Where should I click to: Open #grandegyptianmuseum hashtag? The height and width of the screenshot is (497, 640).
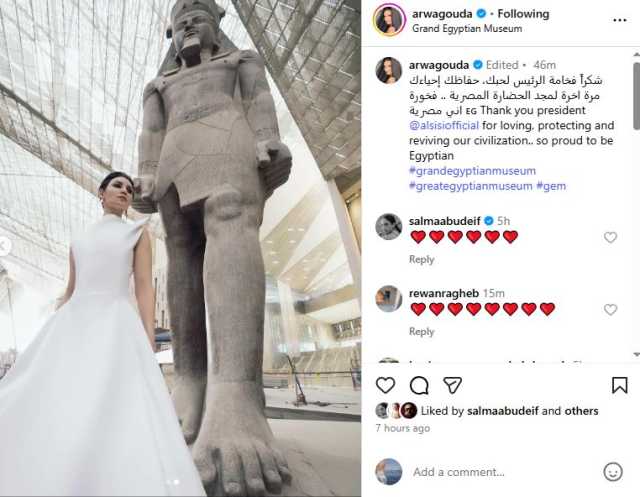(x=472, y=171)
